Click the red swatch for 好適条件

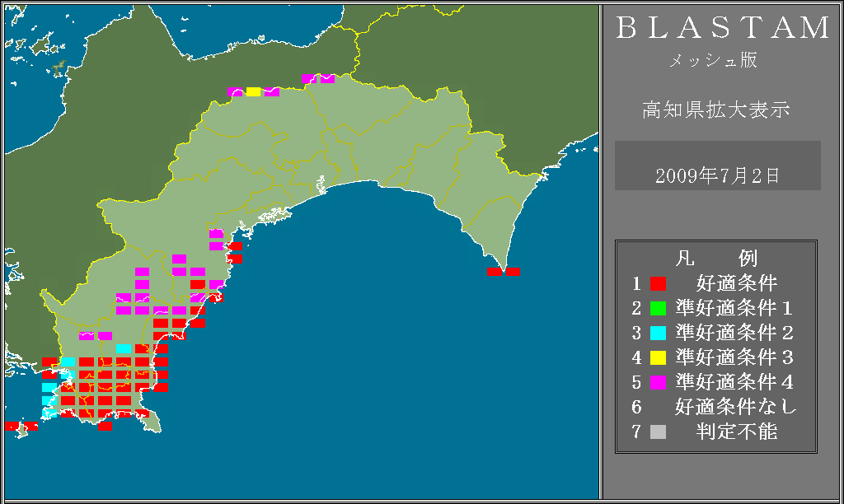point(658,283)
